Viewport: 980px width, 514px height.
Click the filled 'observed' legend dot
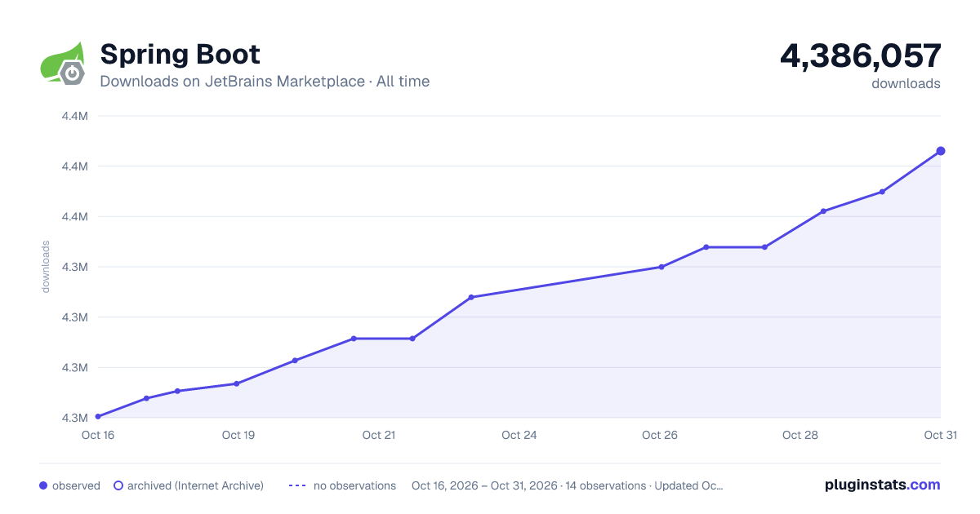coord(43,485)
